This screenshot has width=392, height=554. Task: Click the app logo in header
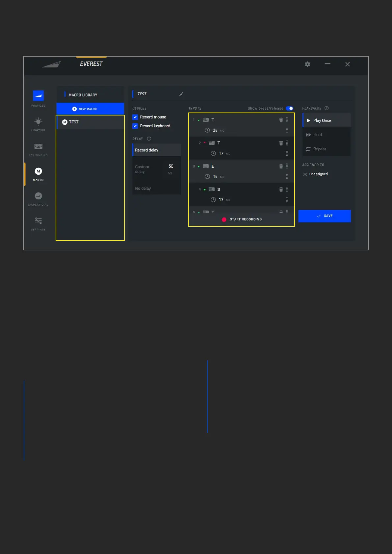(51, 64)
